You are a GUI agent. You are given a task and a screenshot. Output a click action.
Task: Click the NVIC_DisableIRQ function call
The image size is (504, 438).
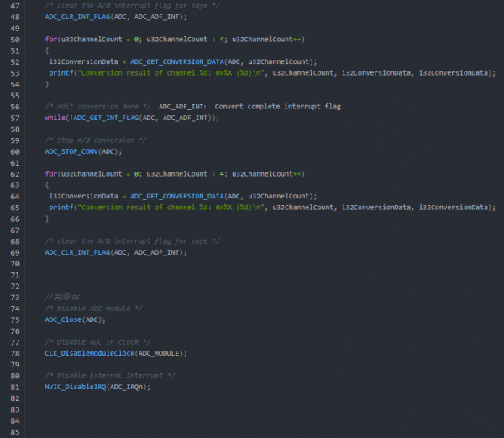pos(76,387)
